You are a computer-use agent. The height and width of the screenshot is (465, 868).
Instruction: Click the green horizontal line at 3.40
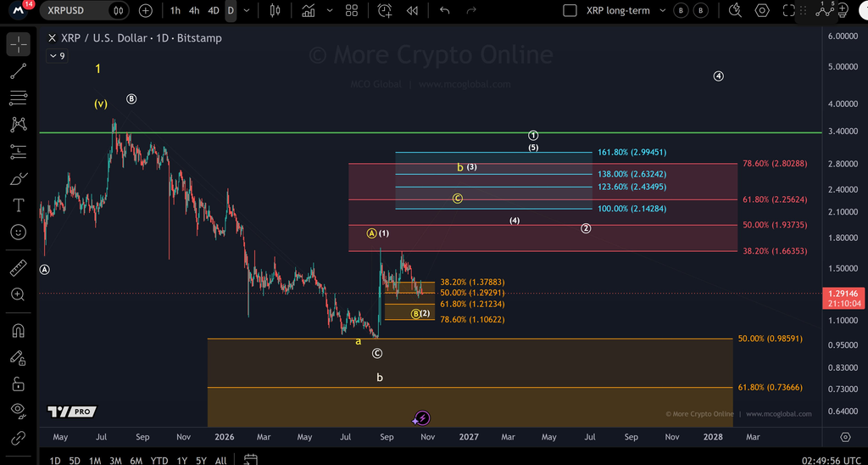pos(430,133)
